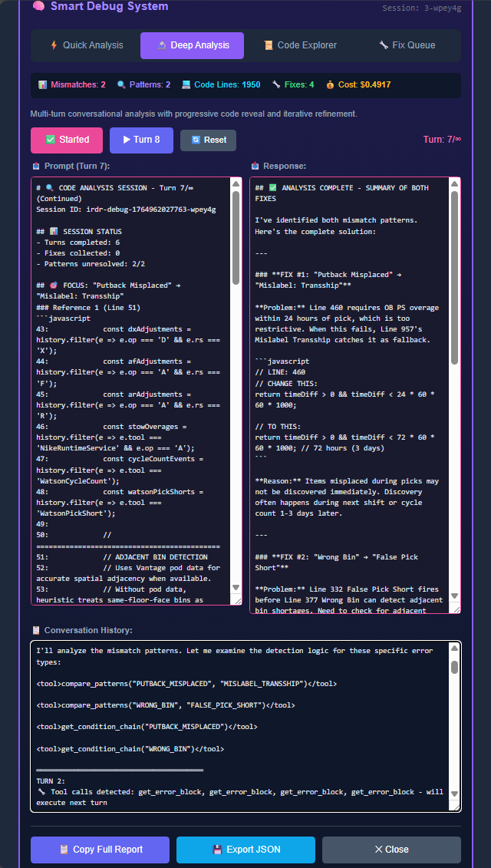The image size is (491, 868).
Task: Click the Conversation History scrollbar down arrow
Action: point(454,793)
